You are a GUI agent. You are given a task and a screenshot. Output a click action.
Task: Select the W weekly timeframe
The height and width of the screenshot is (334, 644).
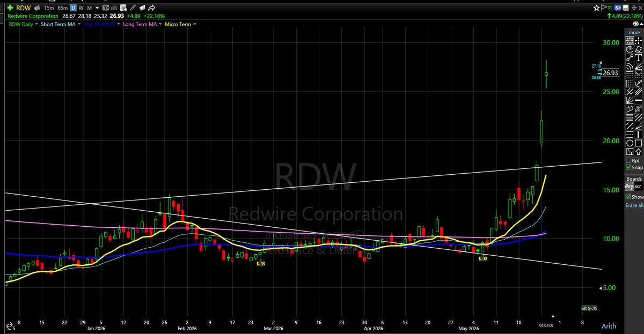point(81,8)
